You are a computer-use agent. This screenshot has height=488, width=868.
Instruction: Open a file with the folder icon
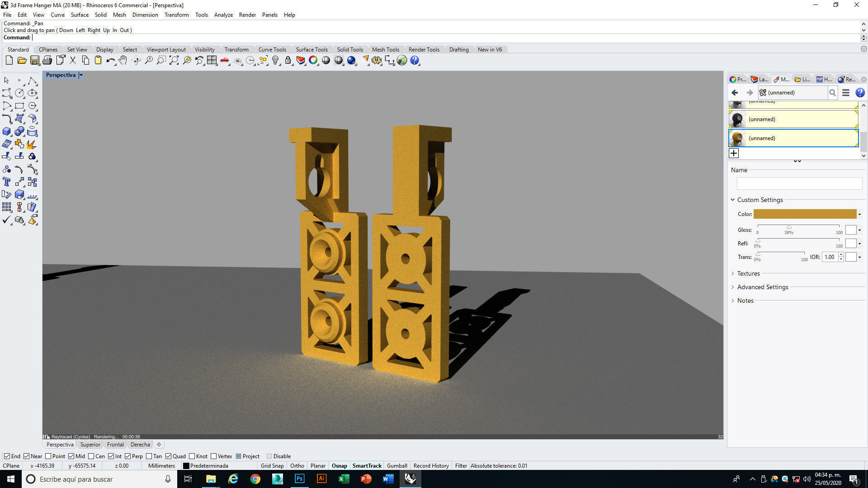pyautogui.click(x=22, y=60)
